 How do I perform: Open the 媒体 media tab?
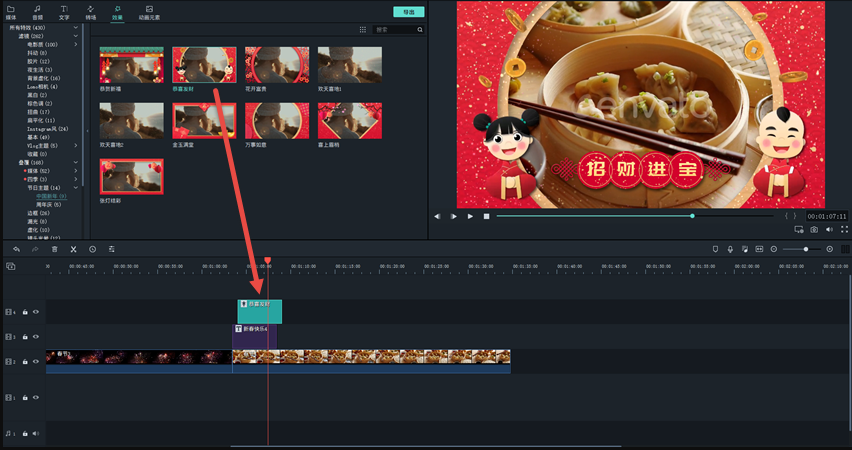tap(11, 12)
